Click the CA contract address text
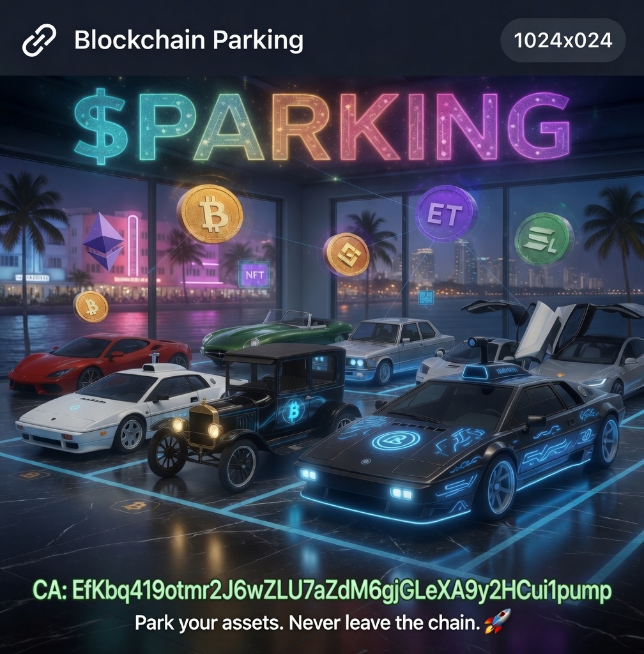 point(322,589)
